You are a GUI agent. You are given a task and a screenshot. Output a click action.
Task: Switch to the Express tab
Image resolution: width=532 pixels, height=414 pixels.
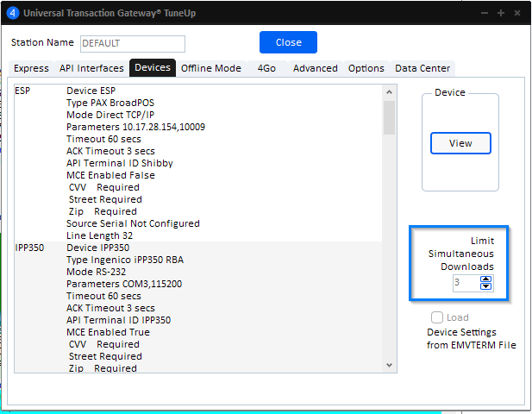[x=31, y=68]
